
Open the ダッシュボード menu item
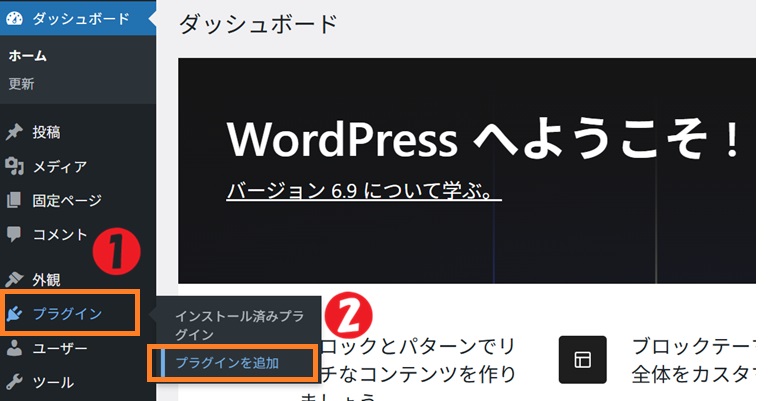78,18
